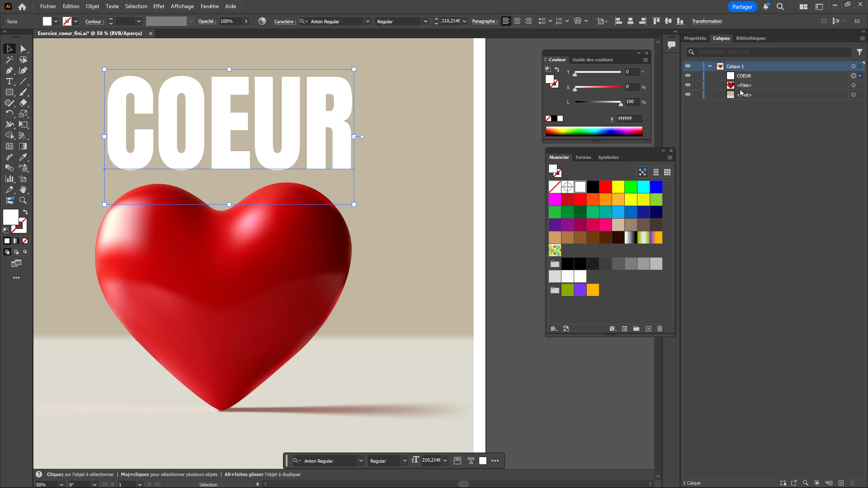Open font size dropdown in control bar
868x488 pixels.
coord(465,21)
